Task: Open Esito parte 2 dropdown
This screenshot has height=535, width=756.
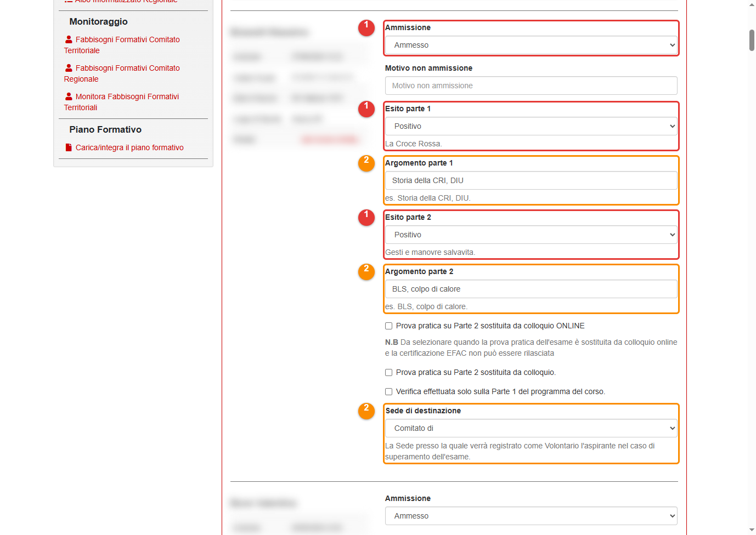Action: tap(531, 235)
